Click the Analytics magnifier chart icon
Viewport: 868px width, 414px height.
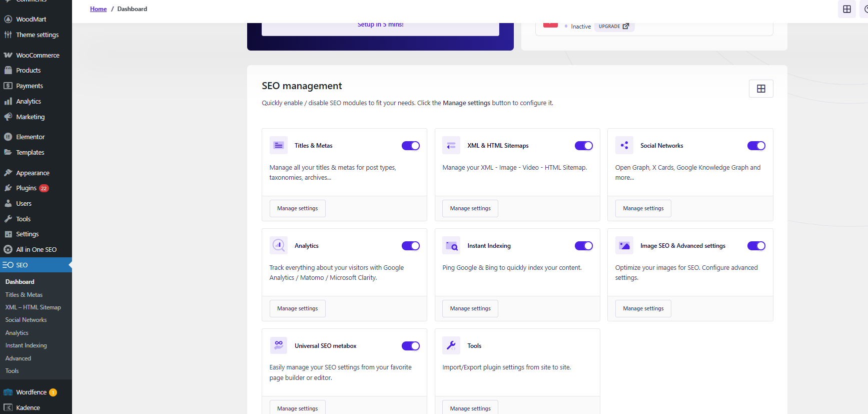[278, 246]
